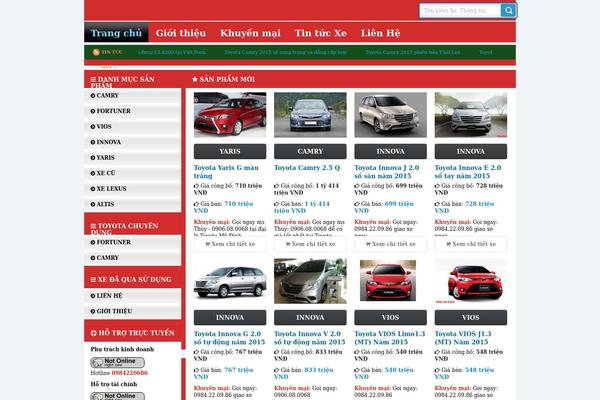
Task: Open news ticker item about Toyota Camry 2015 sang trọng
Action: tap(285, 52)
